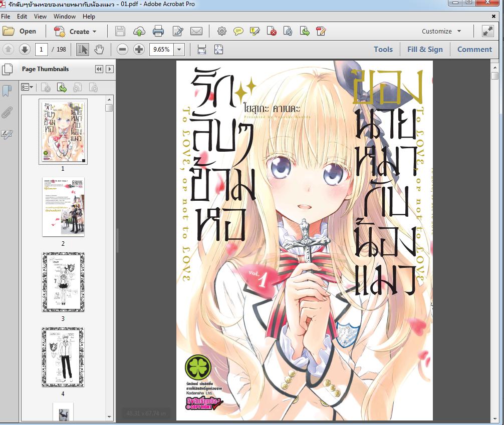504x425 pixels.
Task: Click the Send email envelope icon
Action: (196, 31)
